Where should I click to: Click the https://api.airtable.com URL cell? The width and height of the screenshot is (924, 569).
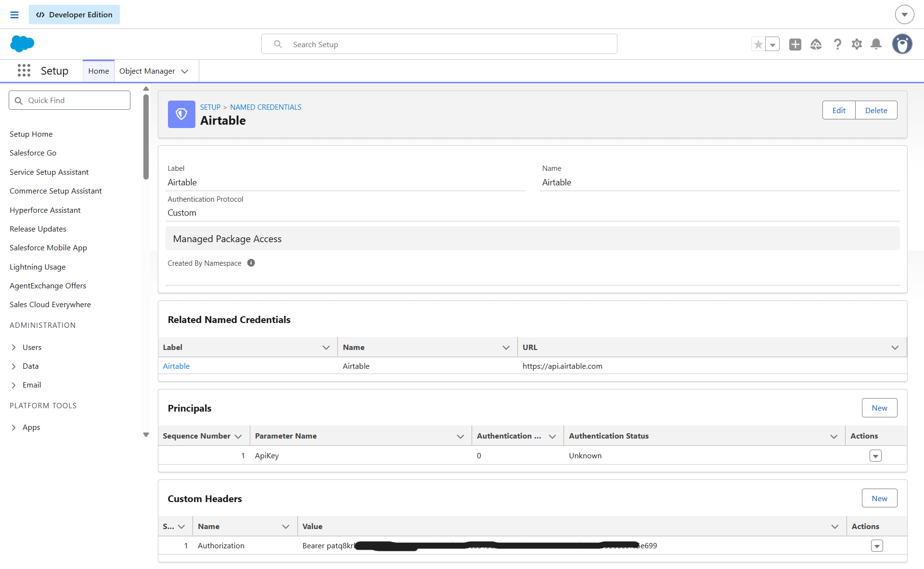pos(562,366)
